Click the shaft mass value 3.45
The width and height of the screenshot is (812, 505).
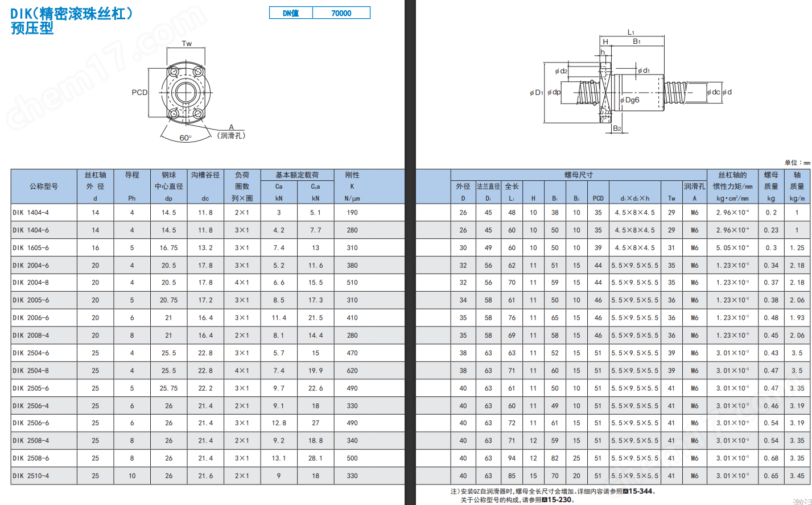click(797, 476)
